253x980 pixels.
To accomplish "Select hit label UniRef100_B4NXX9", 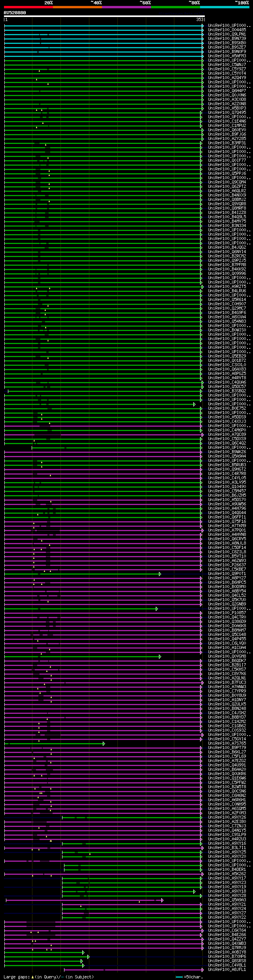I will point(227,195).
